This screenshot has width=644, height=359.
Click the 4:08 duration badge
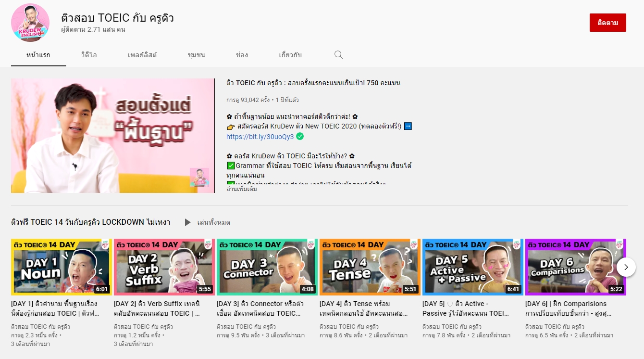tap(308, 289)
